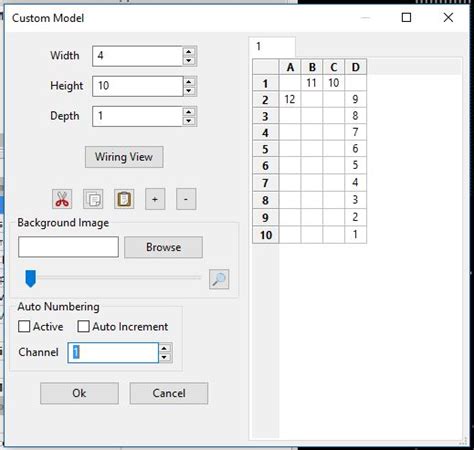Image resolution: width=474 pixels, height=450 pixels.
Task: Click cell containing 10 in column C
Action: (334, 83)
